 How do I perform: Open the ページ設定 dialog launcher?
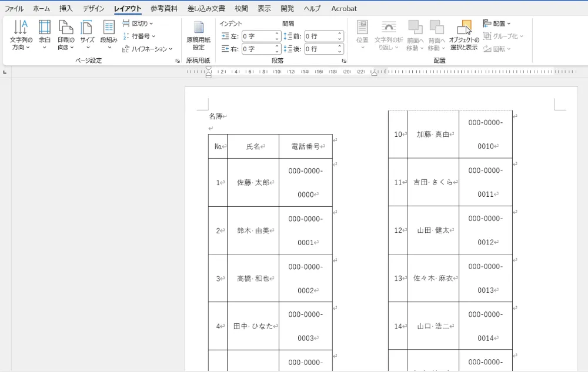[x=178, y=61]
